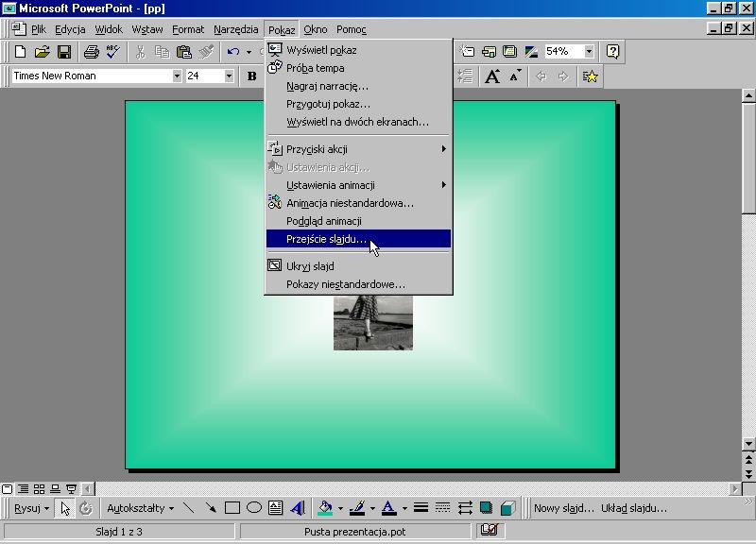756x544 pixels.
Task: Click Nagraj narrację menu entry
Action: pyautogui.click(x=358, y=86)
